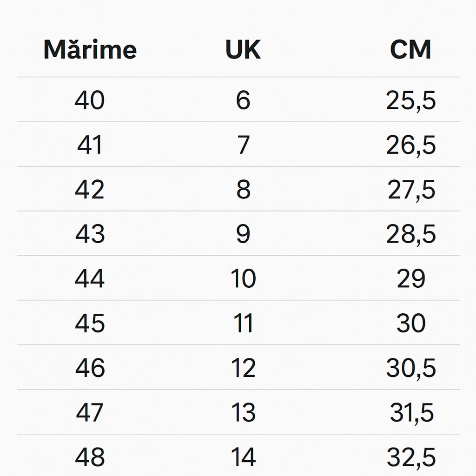Click the UK column header
This screenshot has width=476, height=476.
[x=243, y=50]
